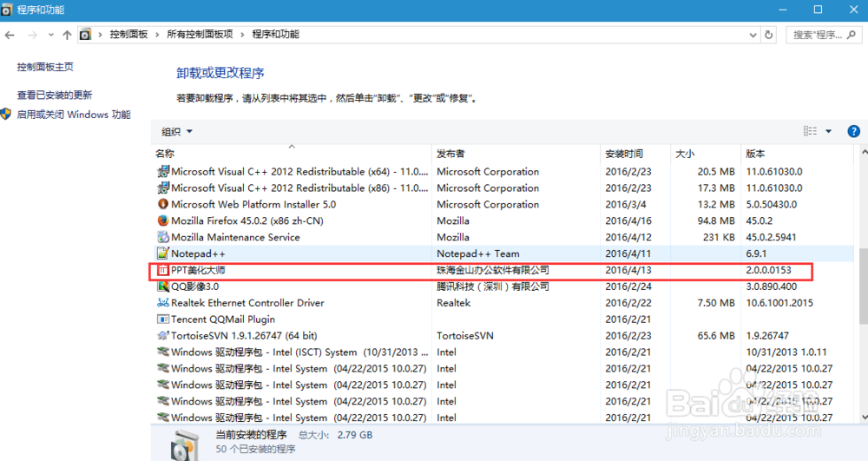Open 控制面板 breadcrumb
Image resolution: width=868 pixels, height=461 pixels.
pyautogui.click(x=128, y=35)
